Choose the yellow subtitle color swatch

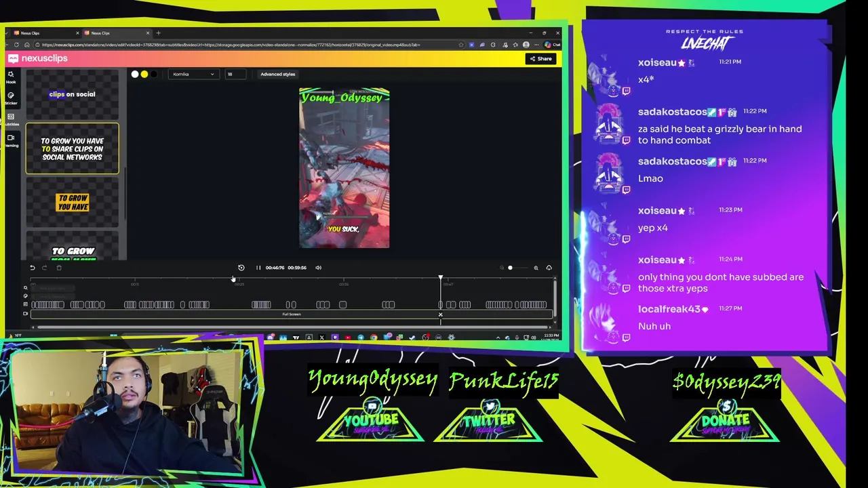click(x=144, y=74)
